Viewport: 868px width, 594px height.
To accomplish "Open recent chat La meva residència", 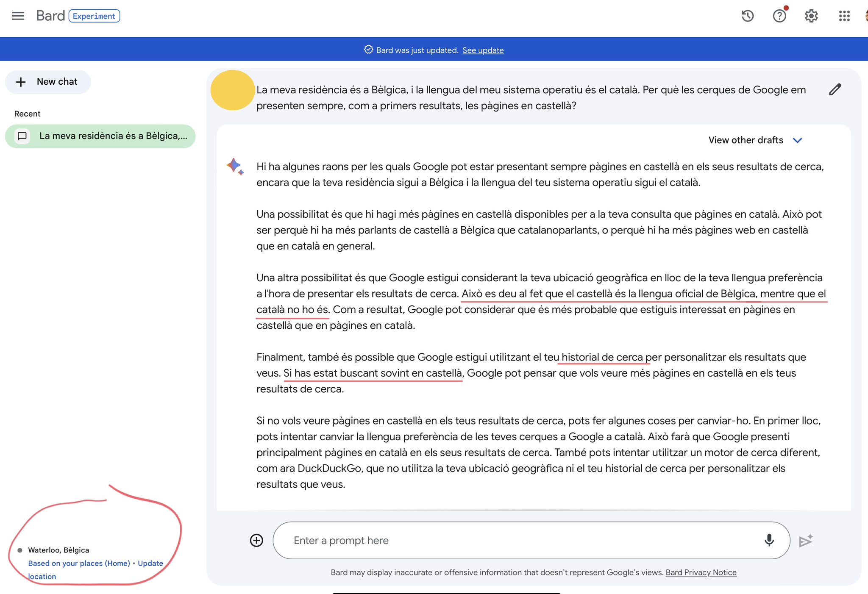I will coord(100,136).
